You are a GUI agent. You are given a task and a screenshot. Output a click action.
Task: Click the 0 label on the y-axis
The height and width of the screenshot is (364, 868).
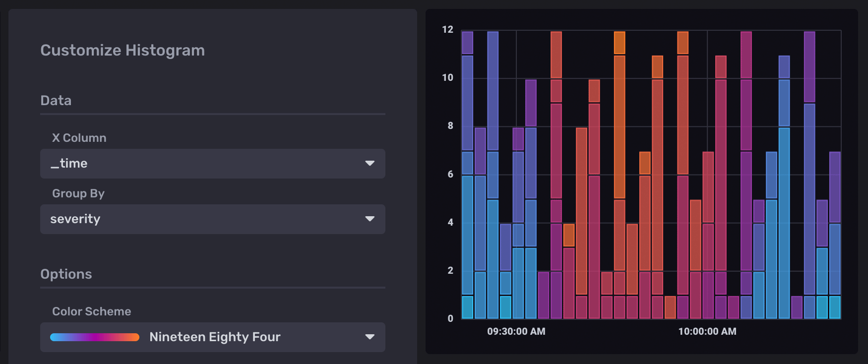450,318
